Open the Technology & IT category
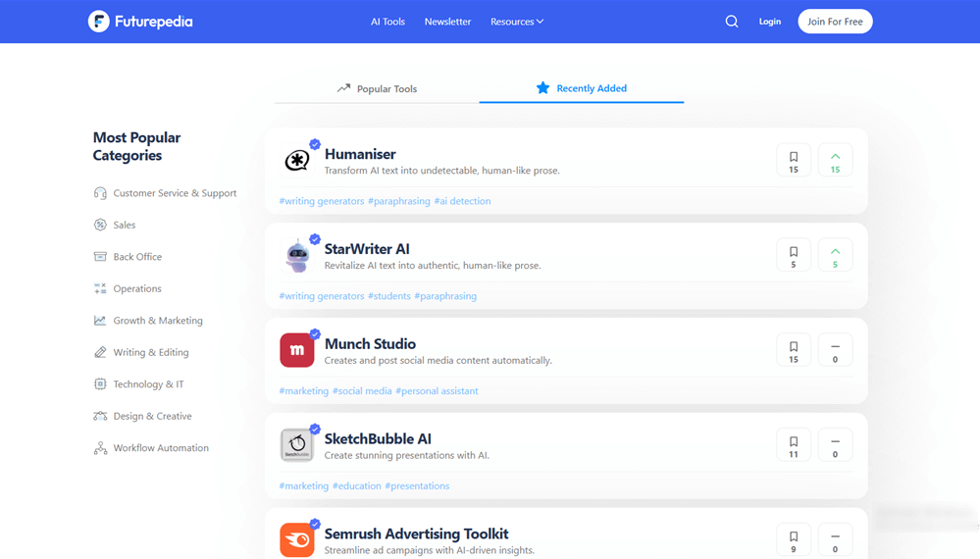980x559 pixels. point(149,384)
